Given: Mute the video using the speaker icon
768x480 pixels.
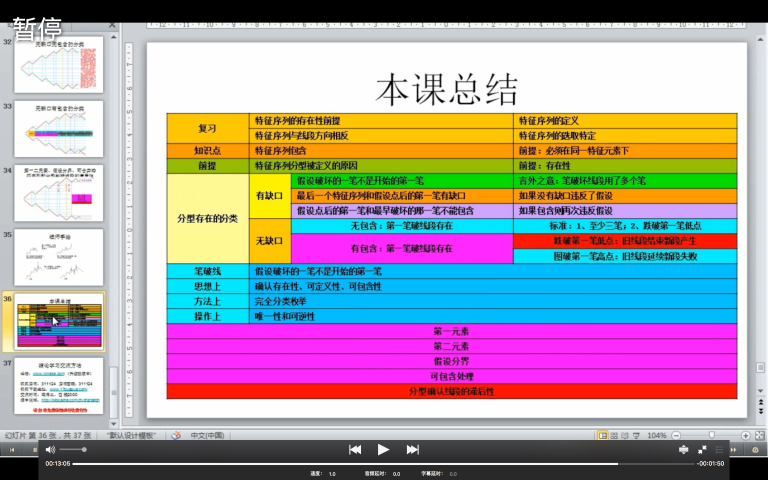Looking at the screenshot, I should pos(50,450).
